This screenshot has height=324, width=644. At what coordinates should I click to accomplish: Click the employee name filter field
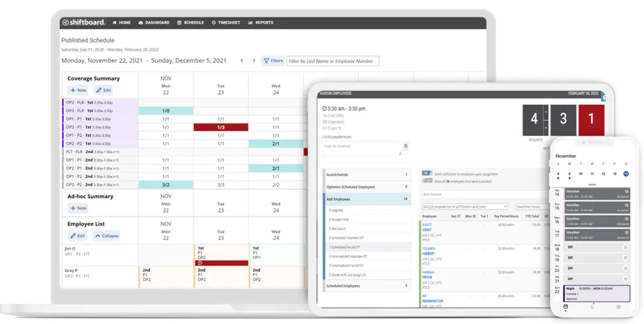(333, 61)
